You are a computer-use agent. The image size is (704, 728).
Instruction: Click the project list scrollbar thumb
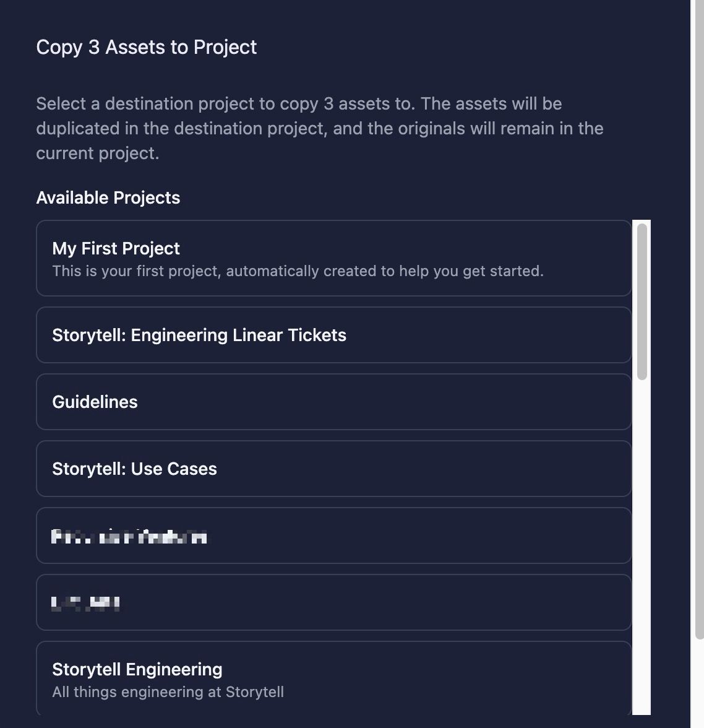point(642,302)
